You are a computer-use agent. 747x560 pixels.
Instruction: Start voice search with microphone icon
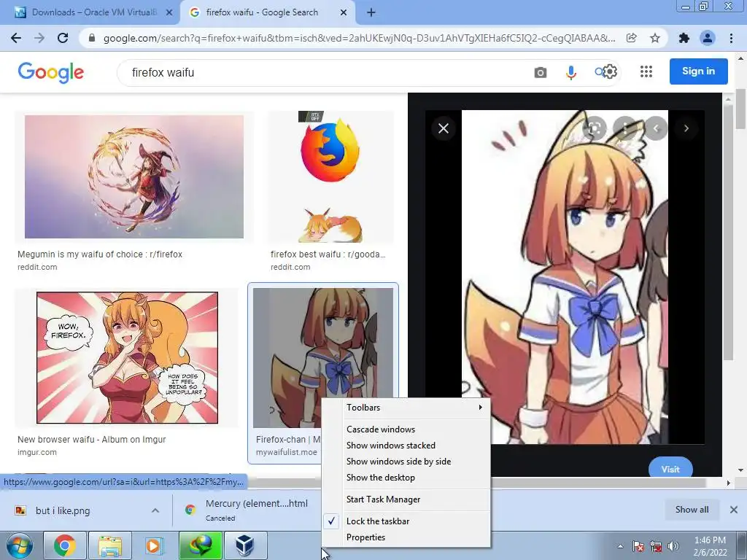[x=570, y=72]
